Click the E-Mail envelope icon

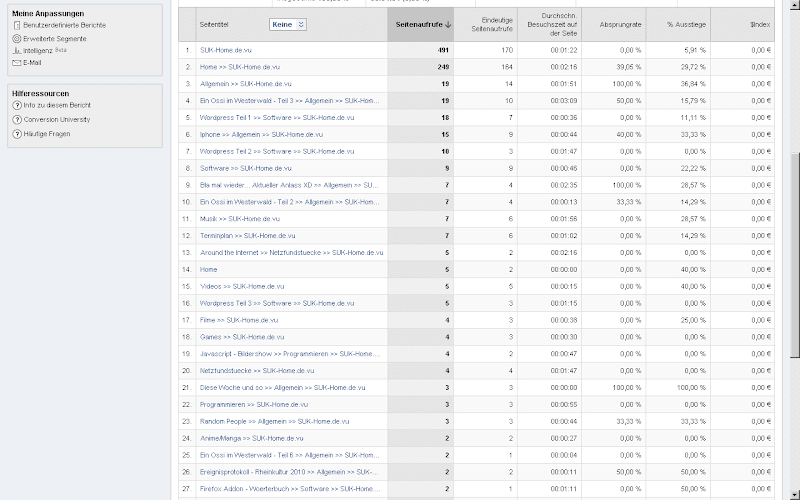pos(16,62)
